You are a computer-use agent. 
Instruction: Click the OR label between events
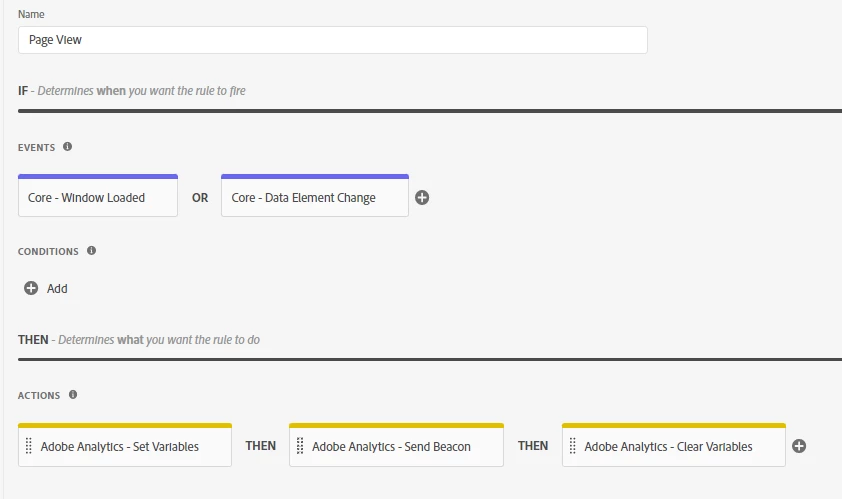[x=200, y=198]
